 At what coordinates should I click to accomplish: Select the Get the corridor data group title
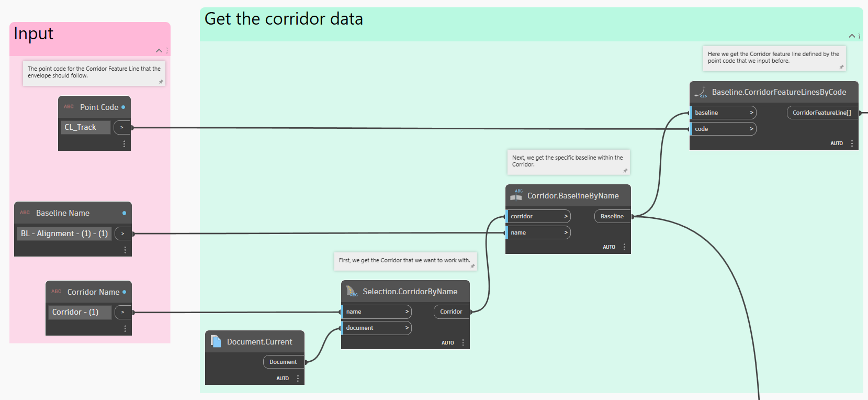[284, 19]
